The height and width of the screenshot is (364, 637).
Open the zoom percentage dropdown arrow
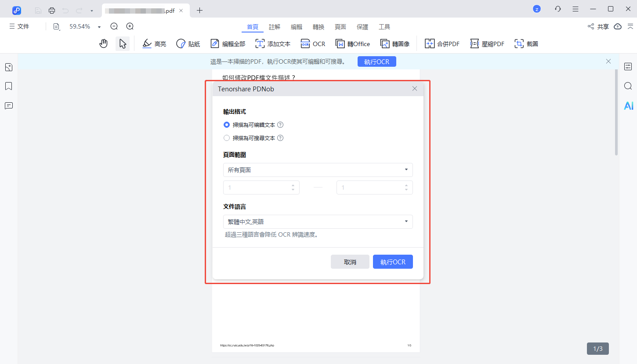pyautogui.click(x=99, y=27)
